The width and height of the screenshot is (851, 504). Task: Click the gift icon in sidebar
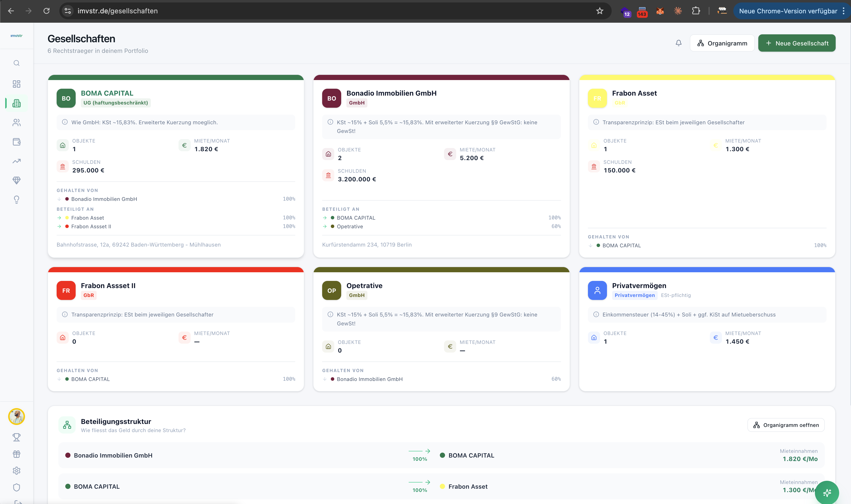click(16, 454)
